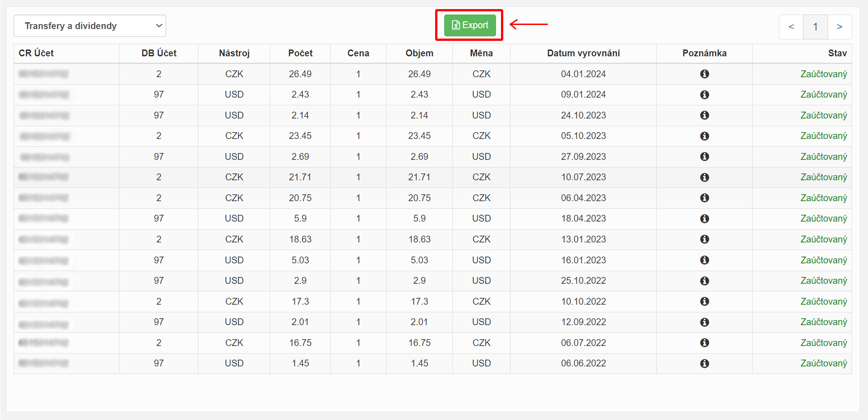Click Počet value 23.45
The height and width of the screenshot is (420, 868).
(x=300, y=136)
